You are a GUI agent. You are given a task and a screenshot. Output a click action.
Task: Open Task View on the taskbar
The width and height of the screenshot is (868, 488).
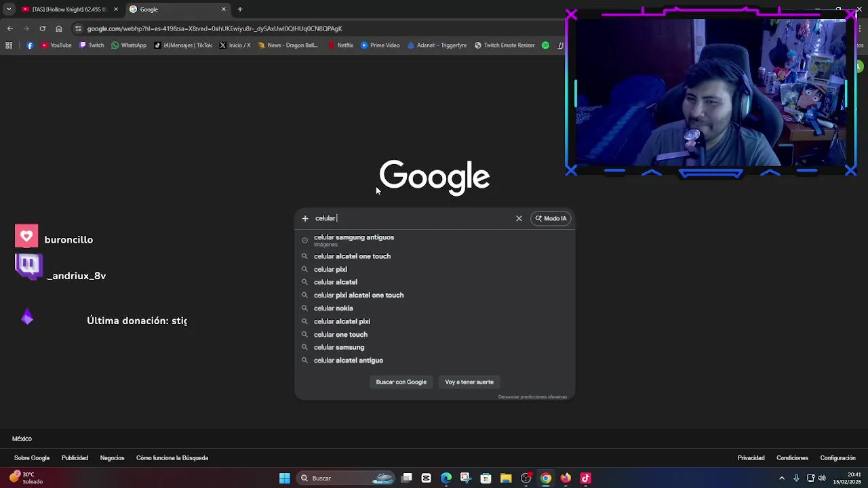pos(406,479)
